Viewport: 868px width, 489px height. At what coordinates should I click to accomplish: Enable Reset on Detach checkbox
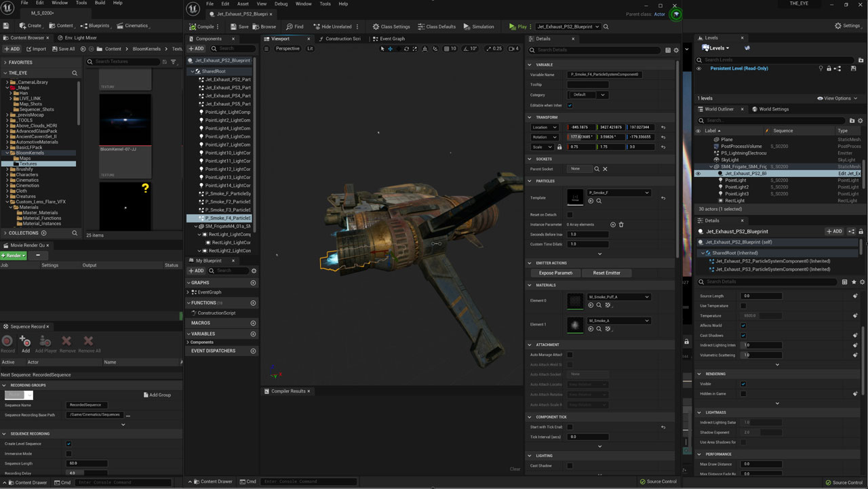(570, 215)
